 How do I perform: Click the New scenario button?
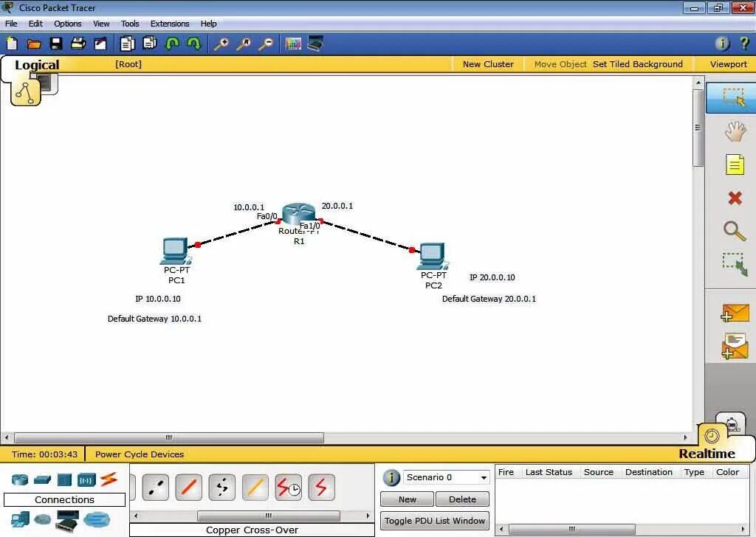(x=407, y=499)
